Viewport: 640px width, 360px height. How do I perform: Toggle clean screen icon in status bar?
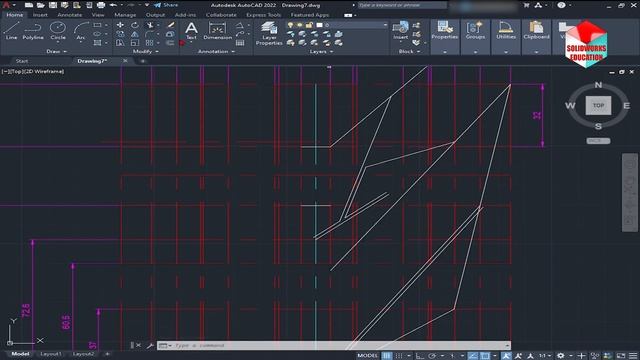[x=621, y=356]
